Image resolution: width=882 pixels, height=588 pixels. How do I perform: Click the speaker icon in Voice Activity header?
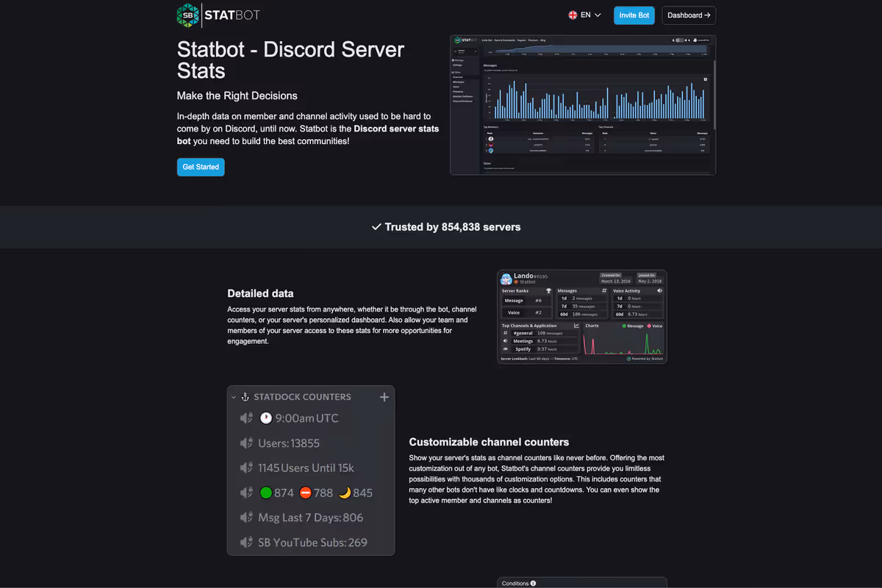pyautogui.click(x=659, y=291)
